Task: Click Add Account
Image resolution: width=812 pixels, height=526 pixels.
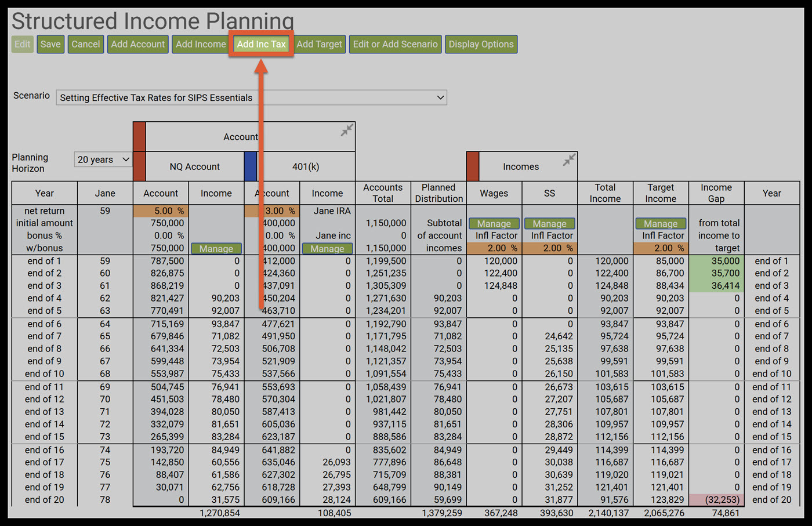Action: [x=138, y=44]
